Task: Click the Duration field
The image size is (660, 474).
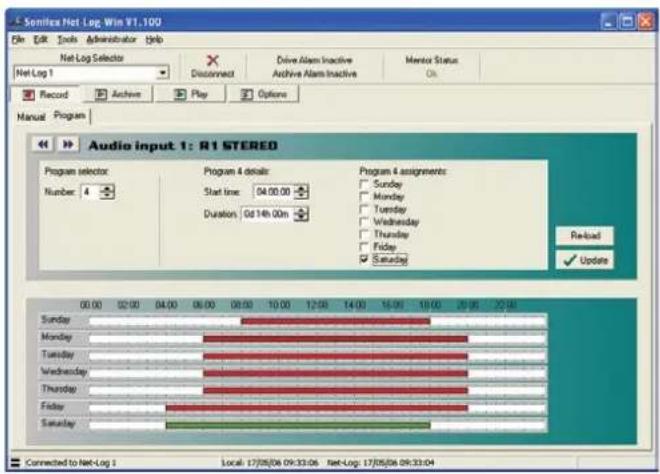Action: click(x=268, y=214)
